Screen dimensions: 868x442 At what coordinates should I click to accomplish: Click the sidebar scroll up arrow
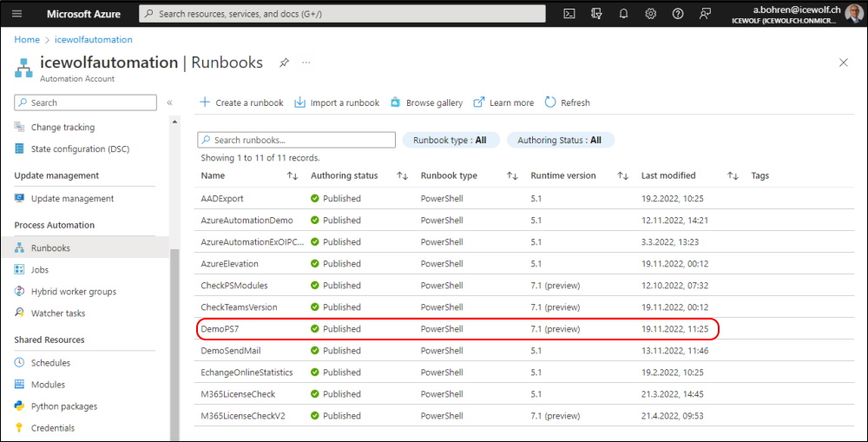[x=175, y=122]
